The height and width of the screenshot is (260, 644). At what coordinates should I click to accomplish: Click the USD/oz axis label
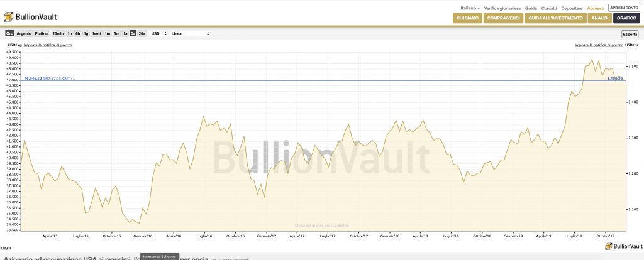click(632, 45)
